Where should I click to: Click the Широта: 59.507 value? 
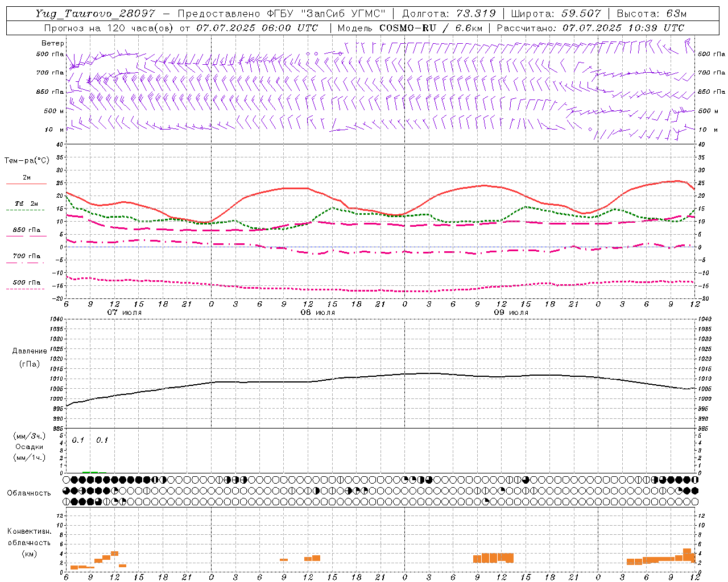coord(556,14)
